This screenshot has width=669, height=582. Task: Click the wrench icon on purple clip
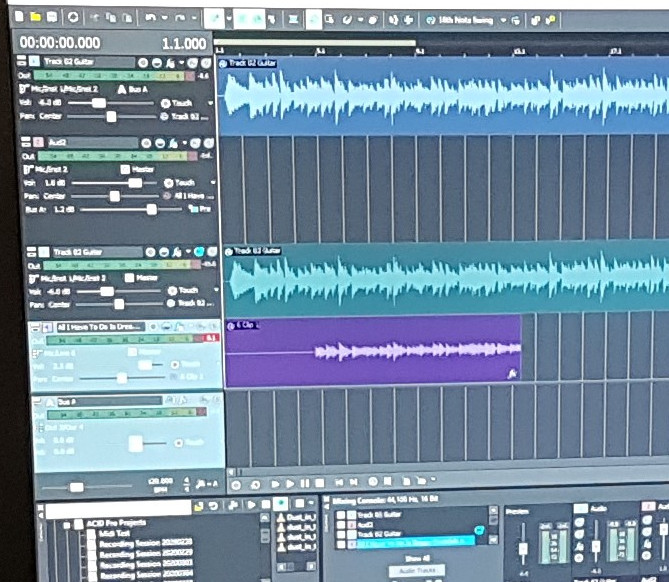pyautogui.click(x=512, y=373)
